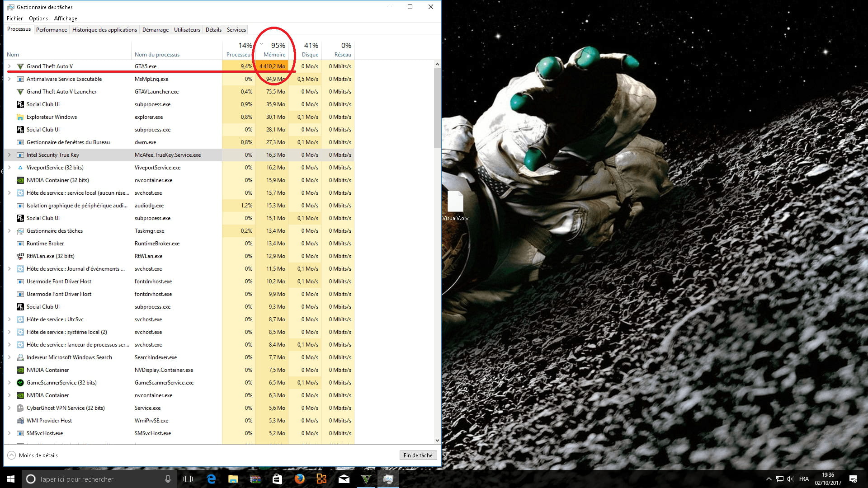Viewport: 868px width, 488px height.
Task: Expand the Grand Theft Auto V process group
Action: (9, 66)
